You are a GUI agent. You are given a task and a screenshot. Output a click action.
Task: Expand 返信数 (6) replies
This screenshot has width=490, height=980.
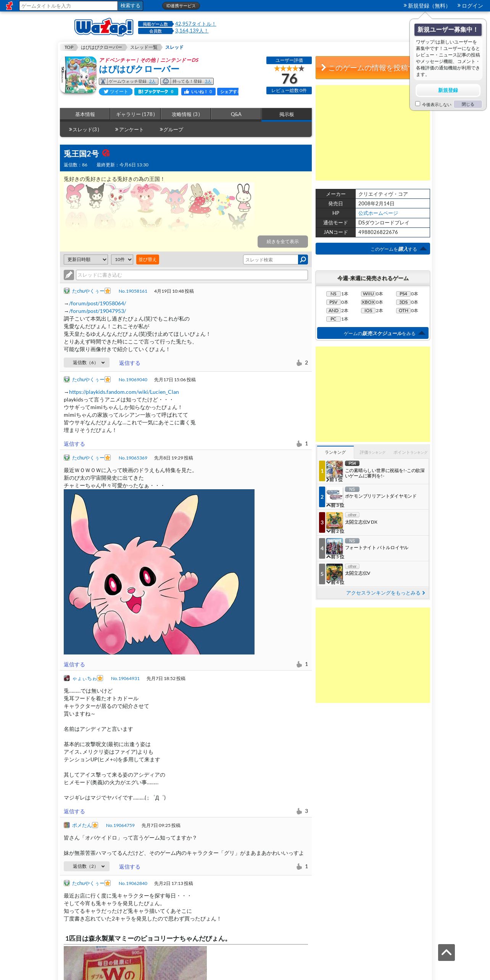[x=87, y=363]
